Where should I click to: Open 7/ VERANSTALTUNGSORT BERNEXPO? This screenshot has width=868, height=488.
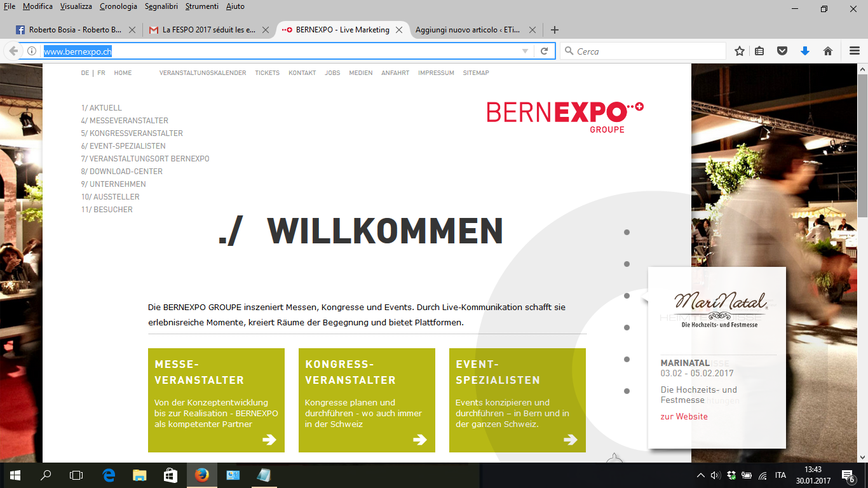click(x=145, y=159)
